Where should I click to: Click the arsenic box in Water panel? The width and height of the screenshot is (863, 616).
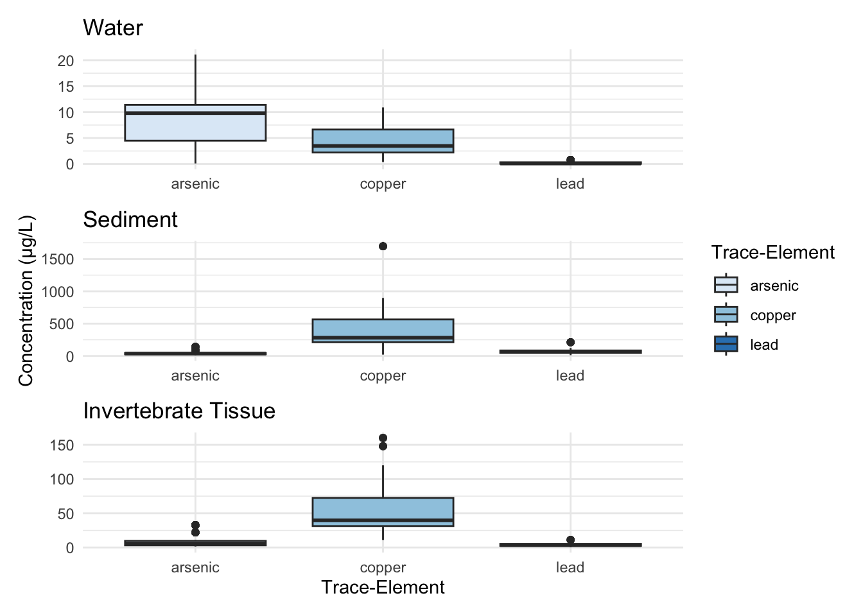(x=195, y=123)
